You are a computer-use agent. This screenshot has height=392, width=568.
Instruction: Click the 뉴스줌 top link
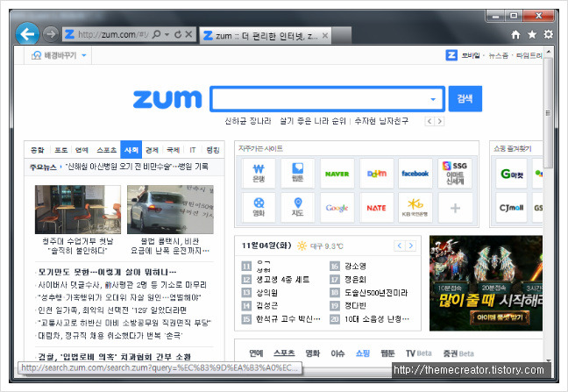pos(498,55)
